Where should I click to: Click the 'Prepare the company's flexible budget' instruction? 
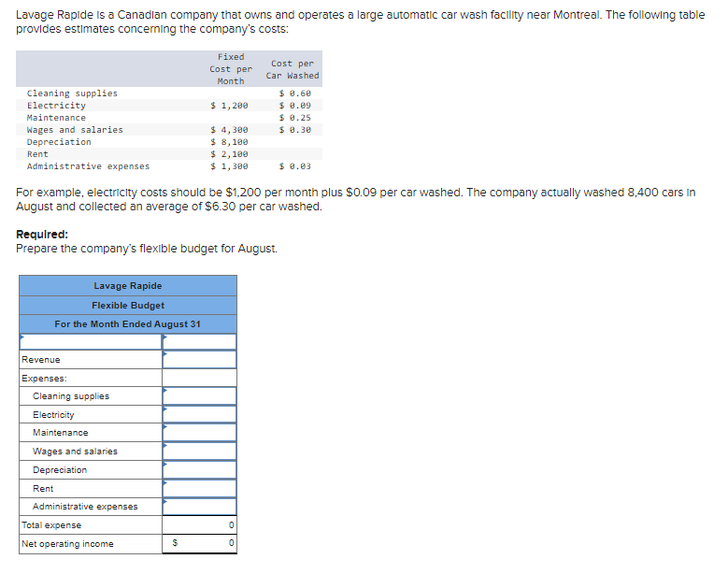147,249
